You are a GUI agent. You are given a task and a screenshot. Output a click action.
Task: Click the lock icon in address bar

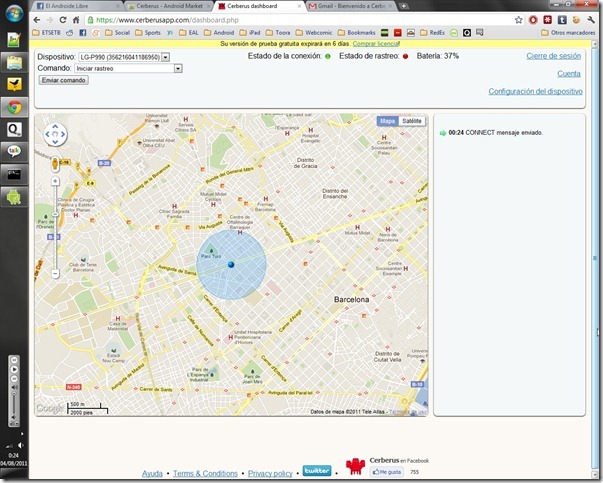point(90,20)
